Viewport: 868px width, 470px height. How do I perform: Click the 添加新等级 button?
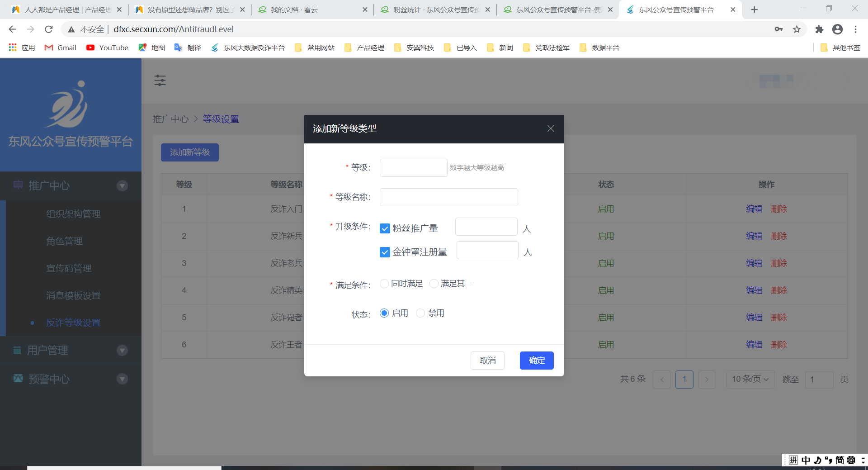pos(190,152)
